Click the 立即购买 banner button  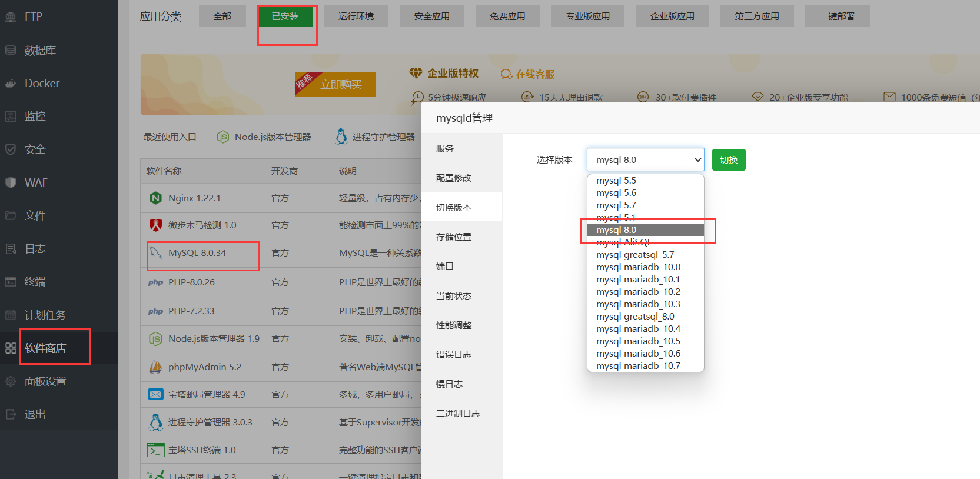(335, 84)
